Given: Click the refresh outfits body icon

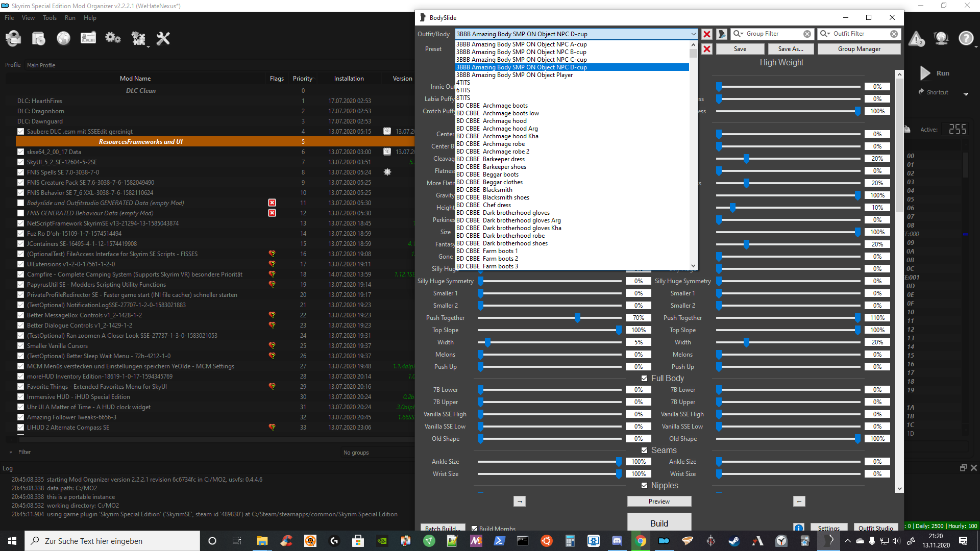Looking at the screenshot, I should 722,34.
